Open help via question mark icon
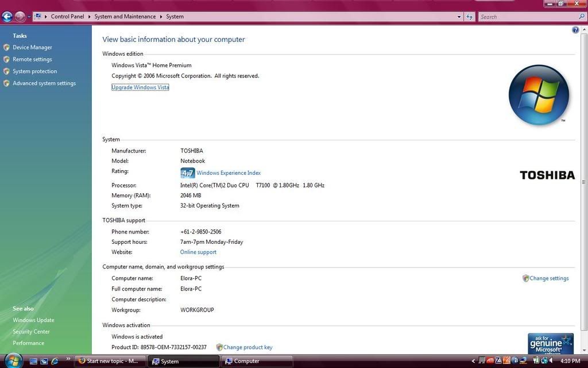Screen dimensions: 588x368 pos(575,30)
